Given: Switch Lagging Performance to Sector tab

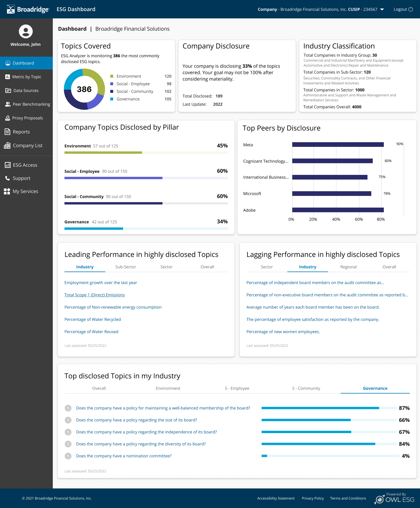Looking at the screenshot, I should pos(267,267).
